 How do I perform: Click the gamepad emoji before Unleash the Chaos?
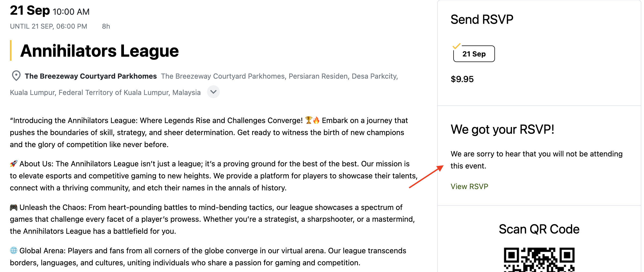[x=14, y=207]
